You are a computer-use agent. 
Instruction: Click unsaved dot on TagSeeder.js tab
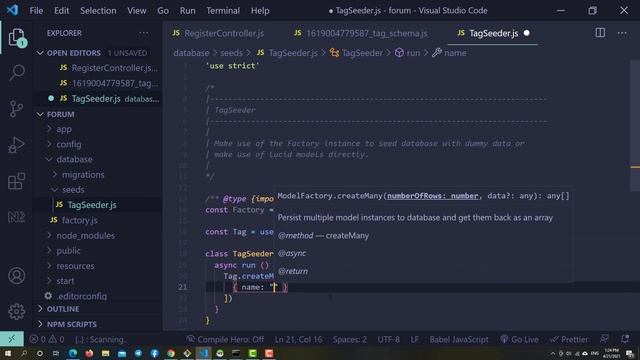coord(527,33)
